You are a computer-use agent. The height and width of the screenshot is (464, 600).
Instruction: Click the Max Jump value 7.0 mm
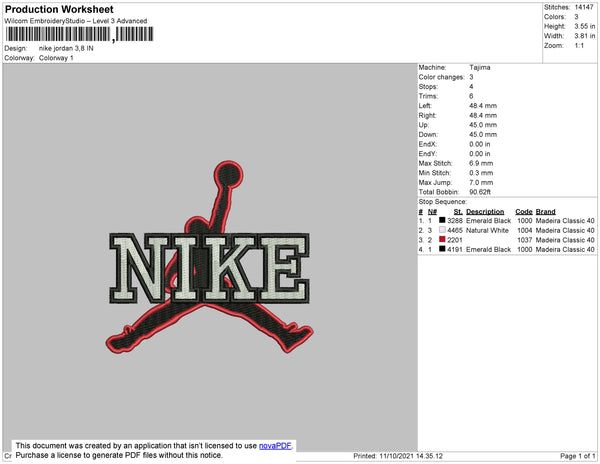(x=481, y=182)
